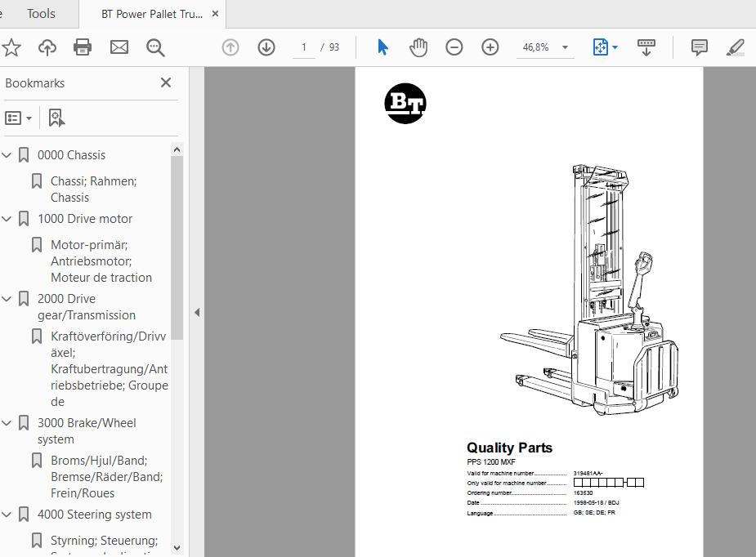Print the document using printer icon
756x557 pixels.
click(83, 47)
